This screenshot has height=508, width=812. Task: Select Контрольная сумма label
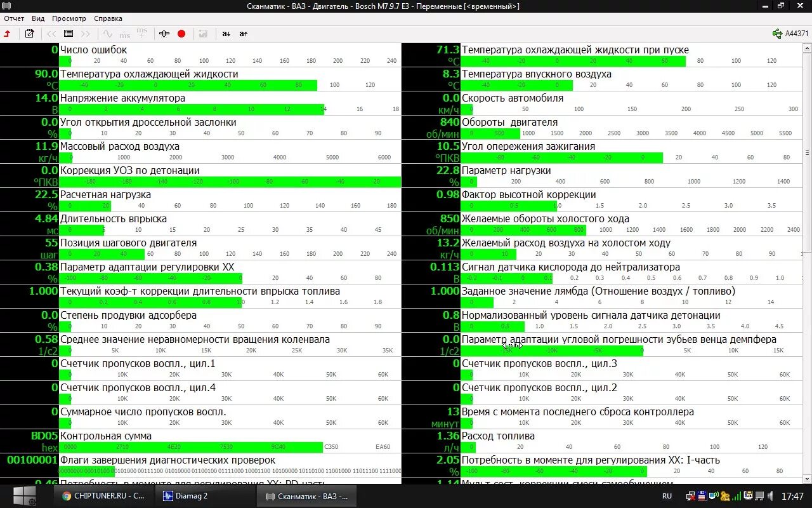pyautogui.click(x=105, y=436)
